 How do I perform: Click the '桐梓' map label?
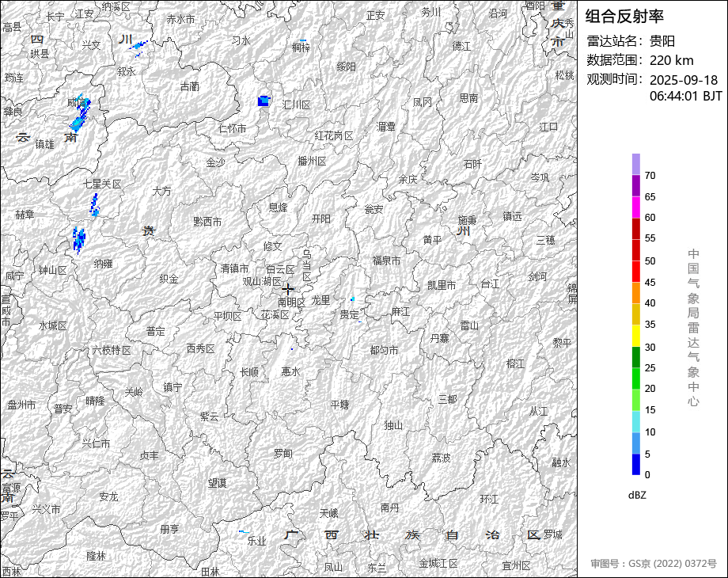click(301, 48)
